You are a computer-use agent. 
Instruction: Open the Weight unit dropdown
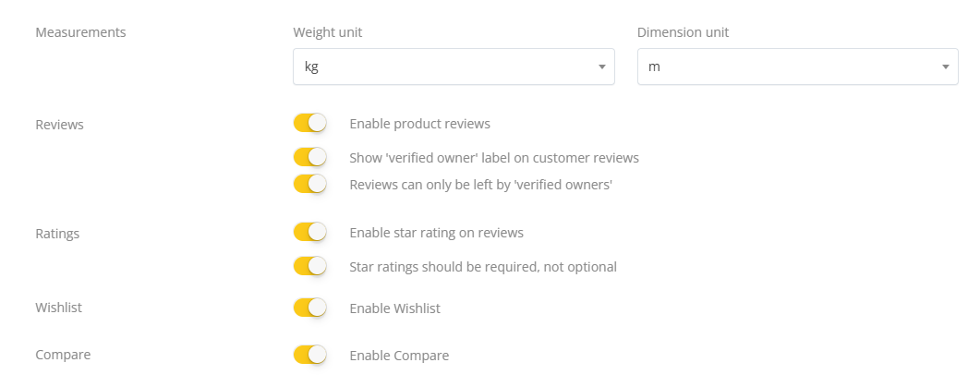453,67
